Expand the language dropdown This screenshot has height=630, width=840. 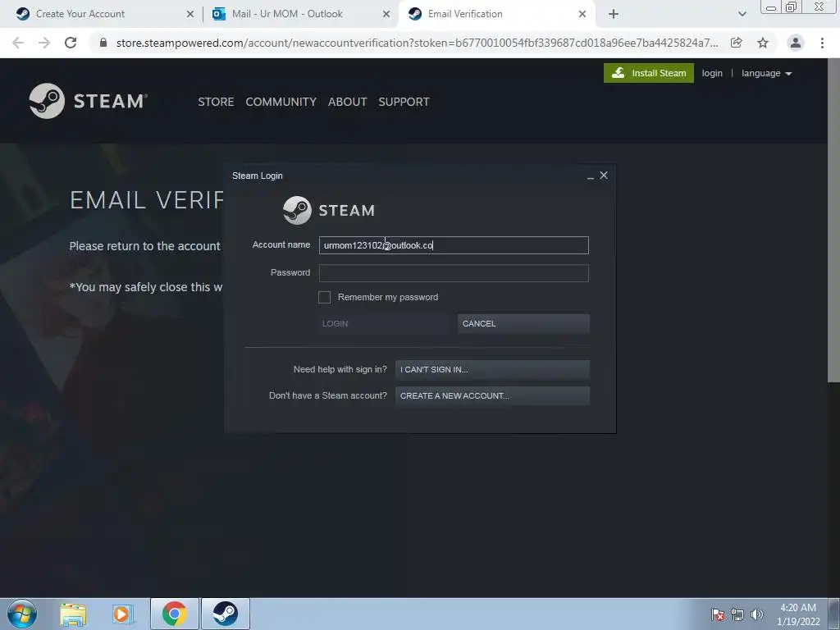coord(766,73)
